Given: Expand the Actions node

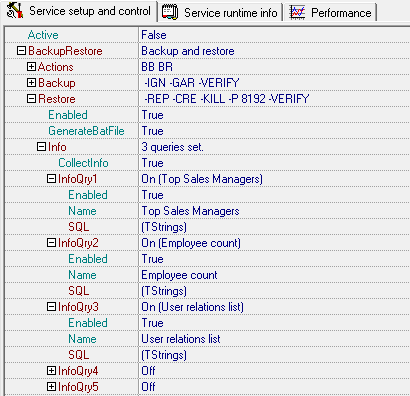Looking at the screenshot, I should pyautogui.click(x=31, y=67).
